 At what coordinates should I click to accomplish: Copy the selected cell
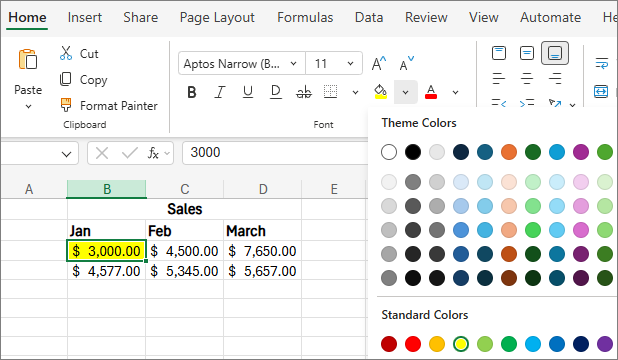coord(65,79)
